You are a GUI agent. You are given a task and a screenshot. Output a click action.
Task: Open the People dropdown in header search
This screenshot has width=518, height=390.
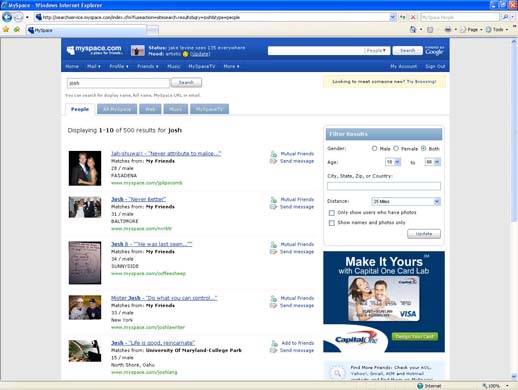376,51
